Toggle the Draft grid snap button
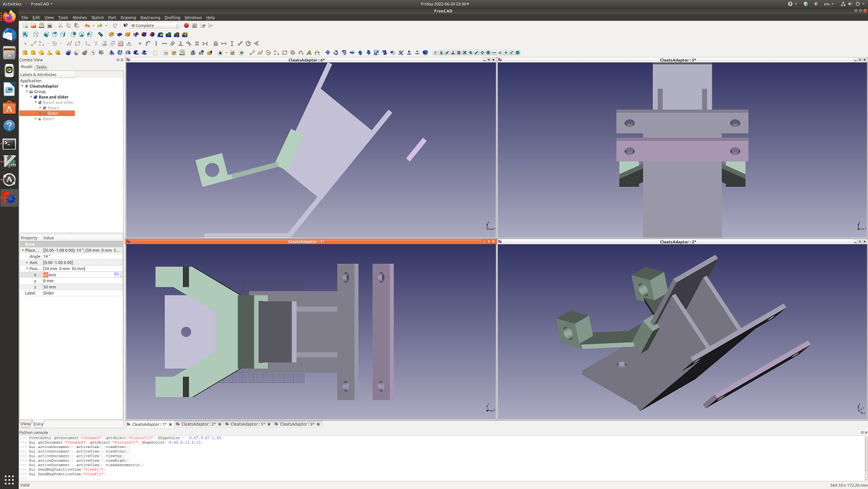The width and height of the screenshot is (868, 489). point(435,53)
